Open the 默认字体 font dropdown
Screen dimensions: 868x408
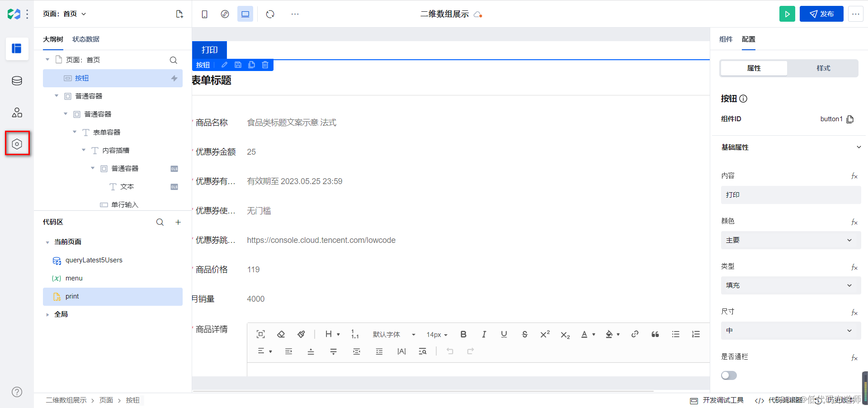(393, 334)
